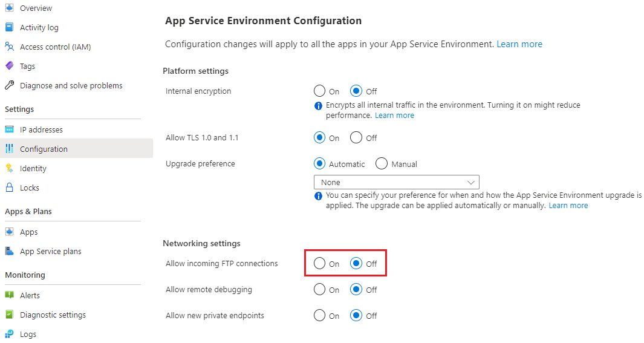Go to Diagnostic settings in sidebar
Viewport: 644px width, 343px height.
click(x=53, y=315)
